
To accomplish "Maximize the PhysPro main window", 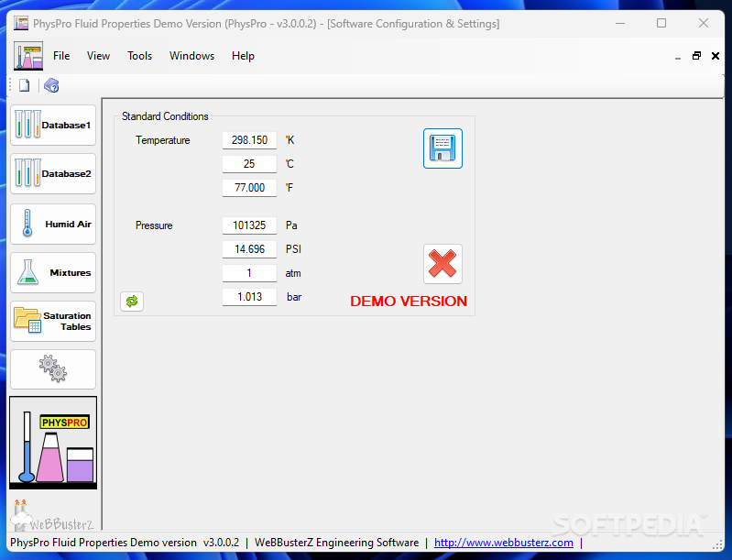I will (x=661, y=23).
